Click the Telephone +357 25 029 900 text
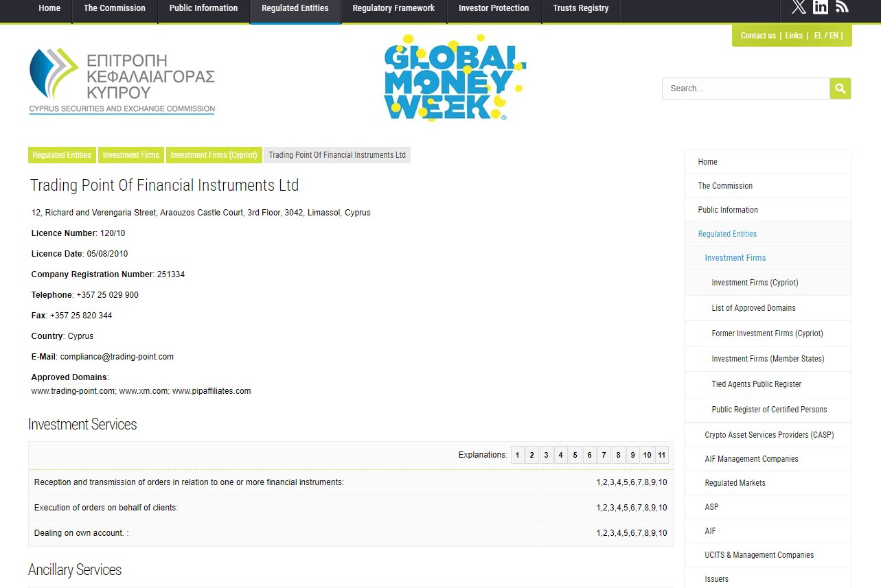881x588 pixels. tap(84, 295)
